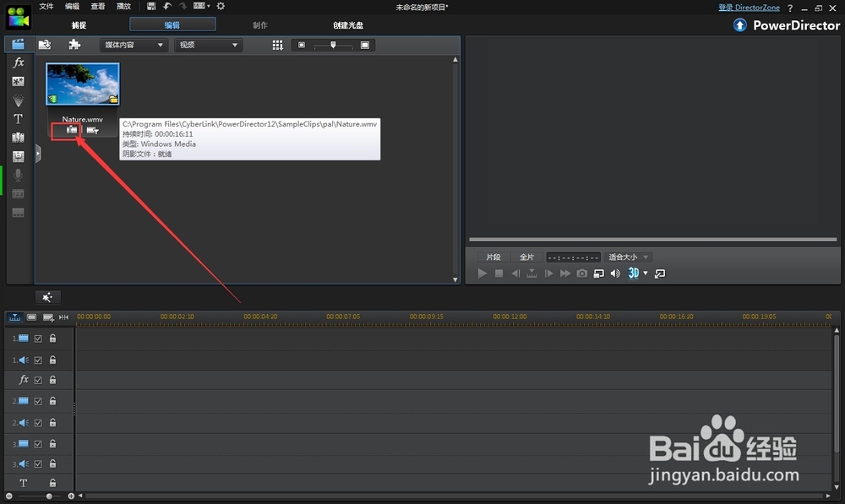845x504 pixels.
Task: Open the 媒体内容 dropdown
Action: [x=134, y=46]
